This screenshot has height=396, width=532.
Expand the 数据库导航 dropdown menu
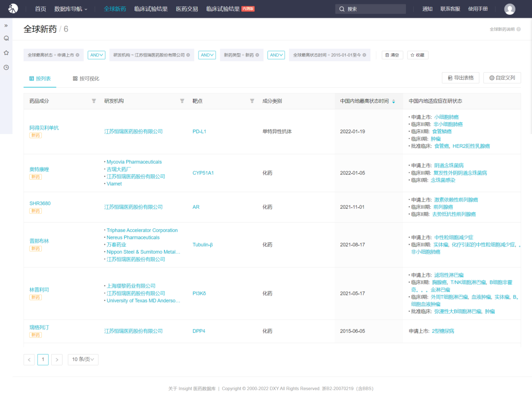71,9
